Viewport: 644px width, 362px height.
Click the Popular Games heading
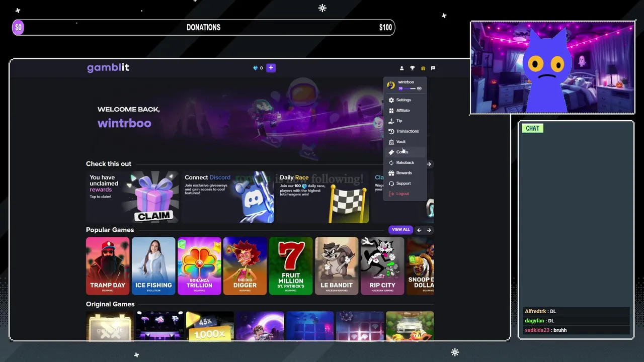point(110,230)
